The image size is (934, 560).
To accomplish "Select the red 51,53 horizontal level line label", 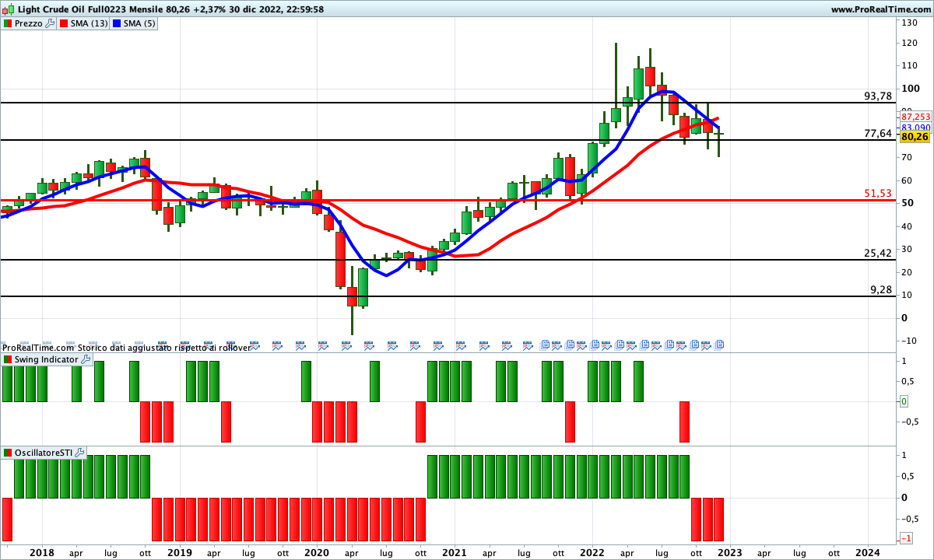I will pos(877,193).
